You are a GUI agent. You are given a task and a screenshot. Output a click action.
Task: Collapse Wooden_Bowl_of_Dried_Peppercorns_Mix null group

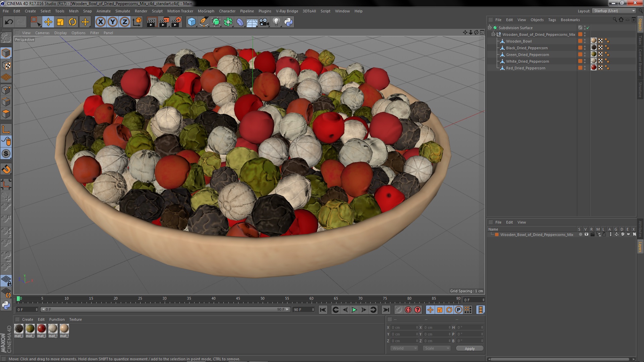tap(493, 35)
